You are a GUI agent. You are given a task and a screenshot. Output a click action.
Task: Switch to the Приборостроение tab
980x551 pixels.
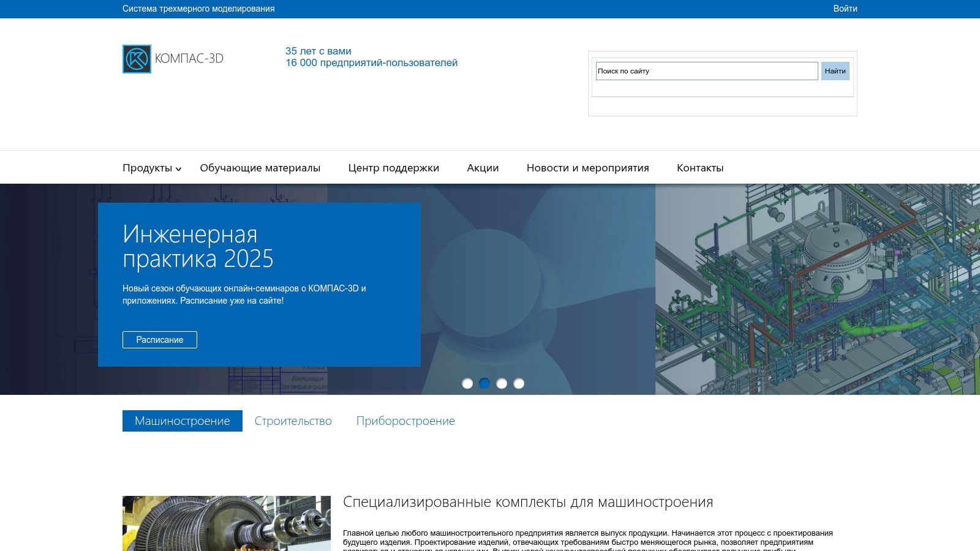click(405, 421)
